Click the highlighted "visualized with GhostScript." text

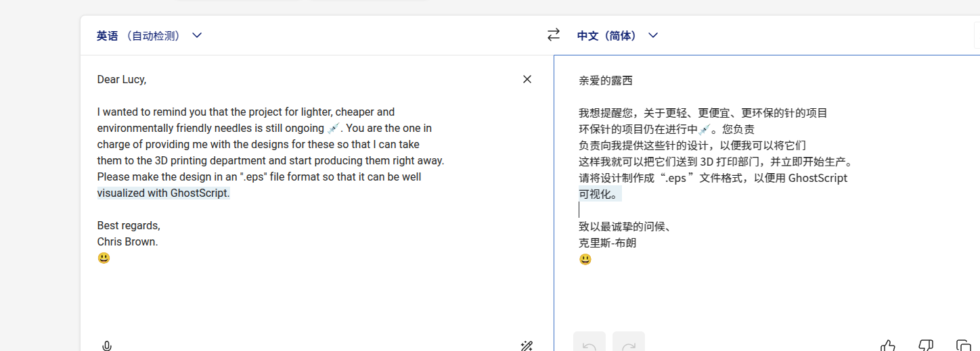point(164,193)
